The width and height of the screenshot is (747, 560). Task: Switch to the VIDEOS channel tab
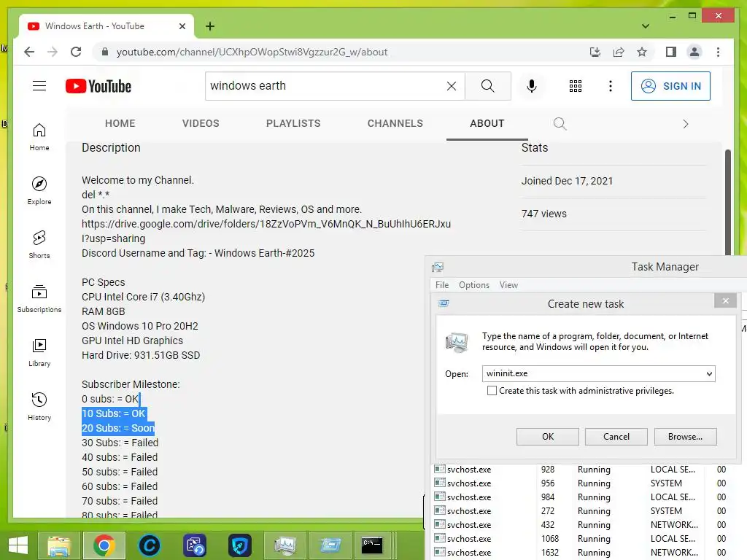click(201, 123)
